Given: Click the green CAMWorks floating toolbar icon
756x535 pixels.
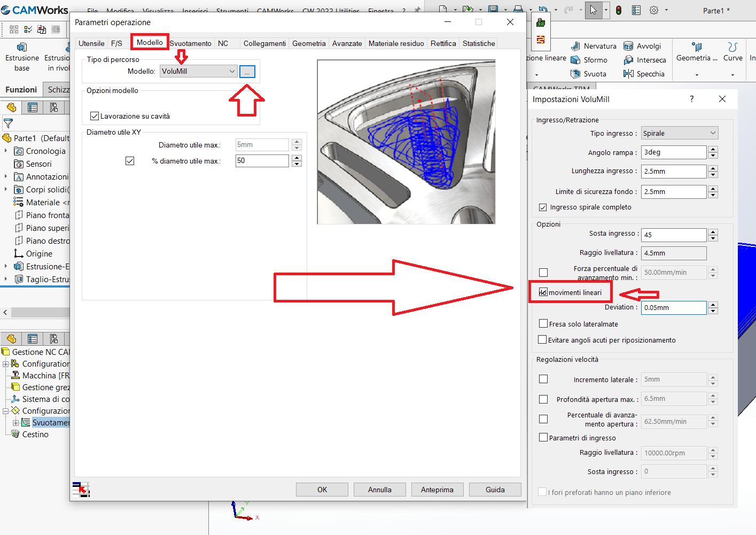Looking at the screenshot, I should pos(541,22).
